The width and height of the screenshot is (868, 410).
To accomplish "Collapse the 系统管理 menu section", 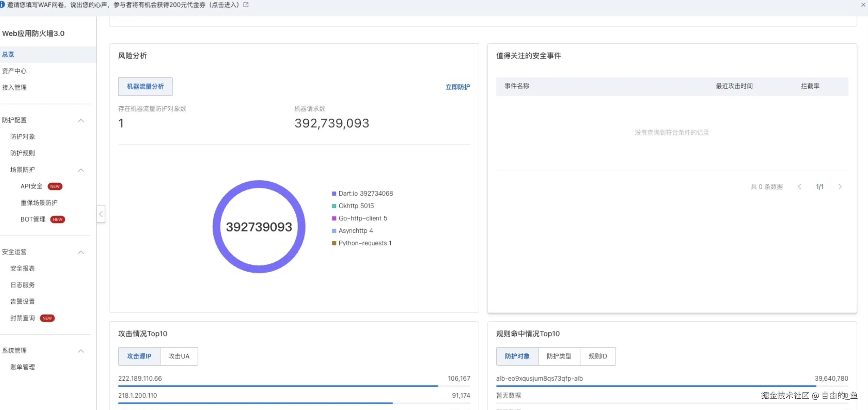I will tap(81, 351).
